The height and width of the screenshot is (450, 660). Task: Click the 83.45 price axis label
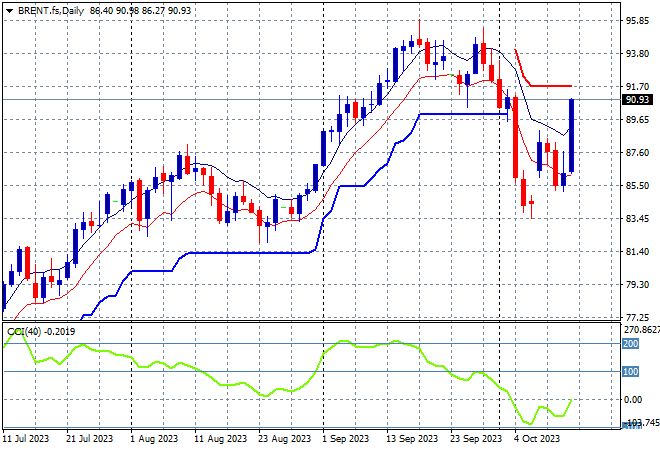[x=638, y=219]
